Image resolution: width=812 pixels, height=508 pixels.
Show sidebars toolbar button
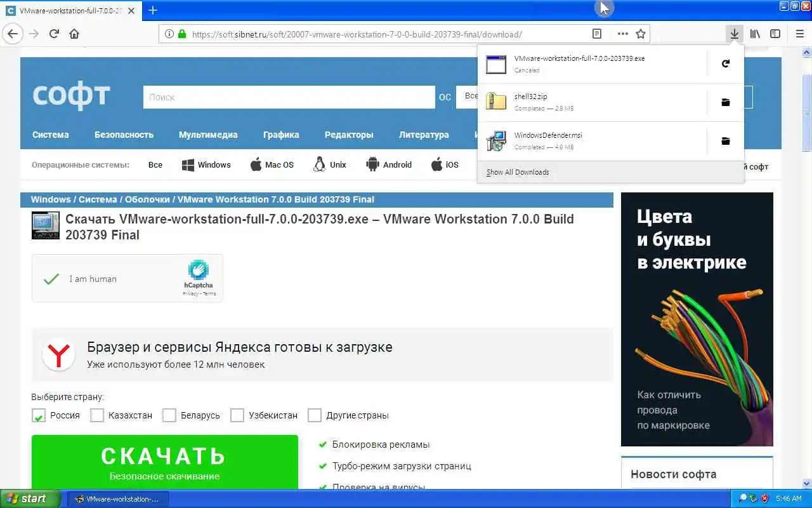point(775,34)
